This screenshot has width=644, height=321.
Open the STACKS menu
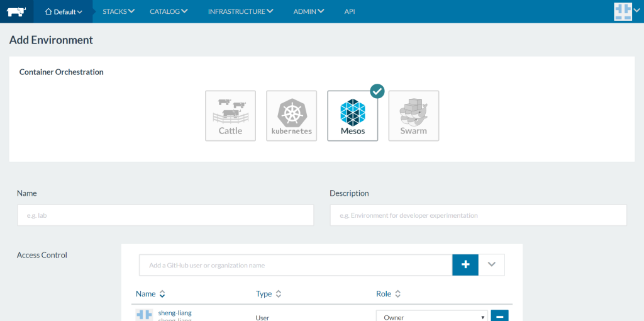click(118, 11)
